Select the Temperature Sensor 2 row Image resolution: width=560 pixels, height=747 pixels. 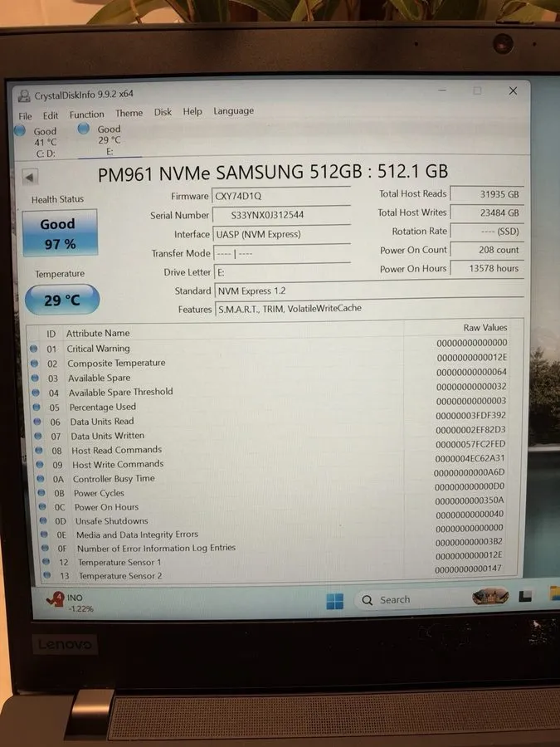point(275,573)
